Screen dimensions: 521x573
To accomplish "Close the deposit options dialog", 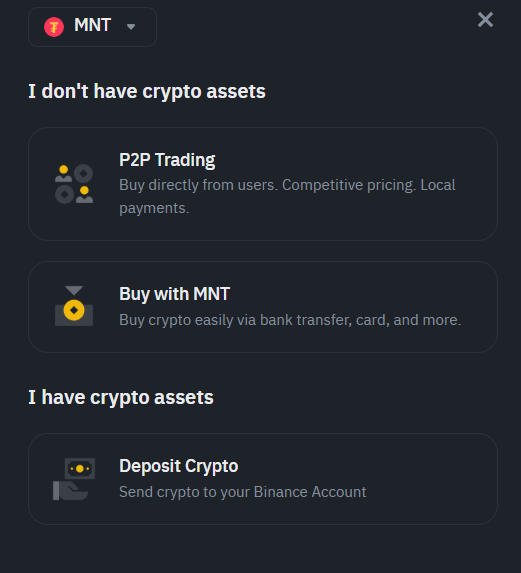I will point(485,20).
